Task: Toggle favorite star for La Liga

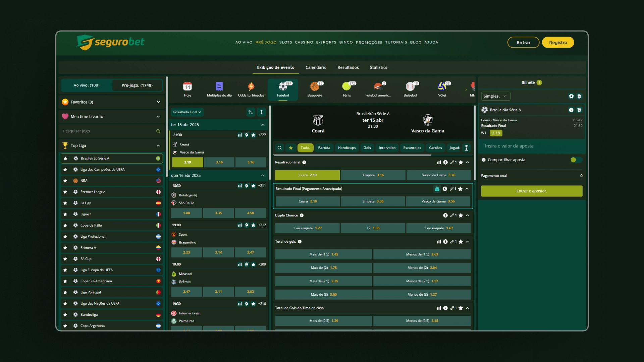Action: click(65, 203)
